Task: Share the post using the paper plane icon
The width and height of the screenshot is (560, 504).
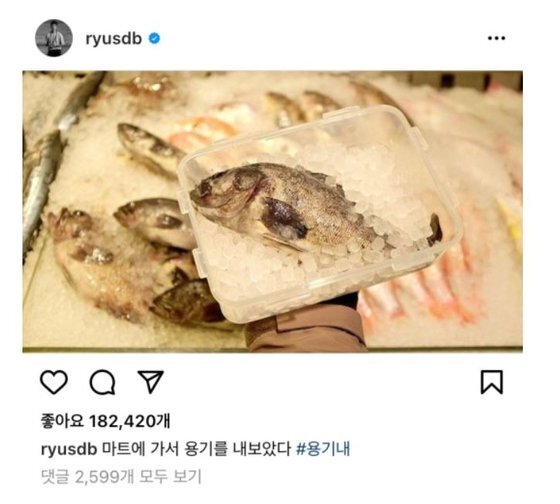Action: pos(151,382)
